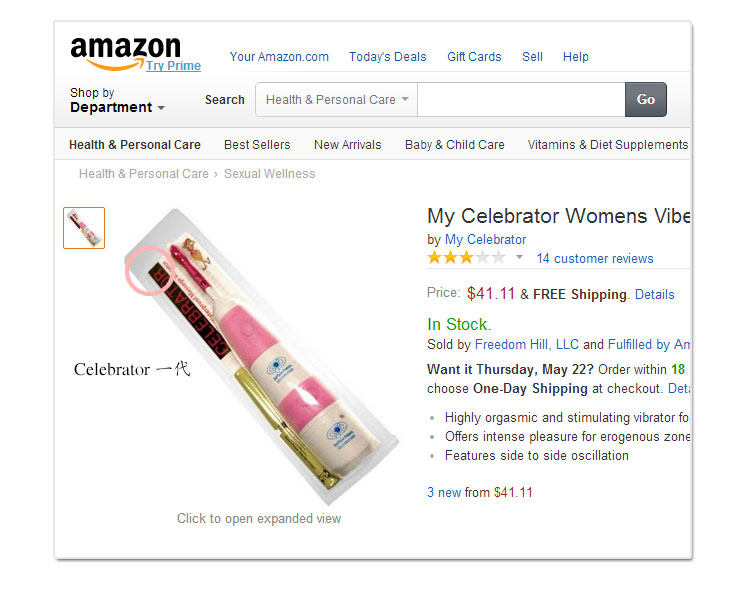Click Sexual Wellness breadcrumb link
This screenshot has width=750, height=591.
coord(269,174)
